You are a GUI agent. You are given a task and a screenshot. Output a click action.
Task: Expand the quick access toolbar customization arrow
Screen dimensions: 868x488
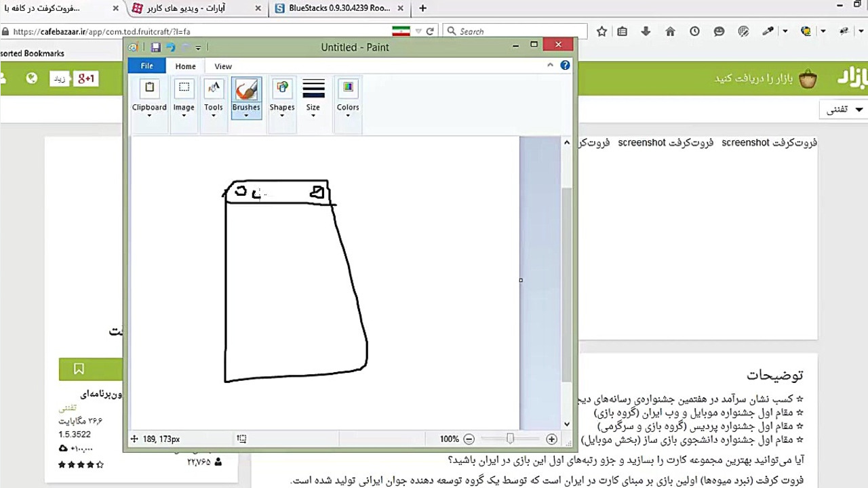[x=197, y=47]
